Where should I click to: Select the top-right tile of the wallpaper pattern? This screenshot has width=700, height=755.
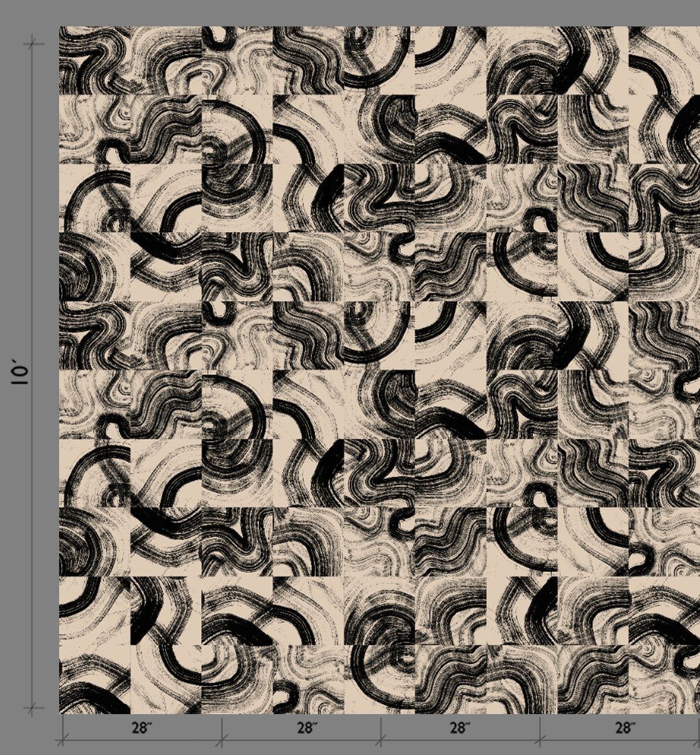[664, 60]
